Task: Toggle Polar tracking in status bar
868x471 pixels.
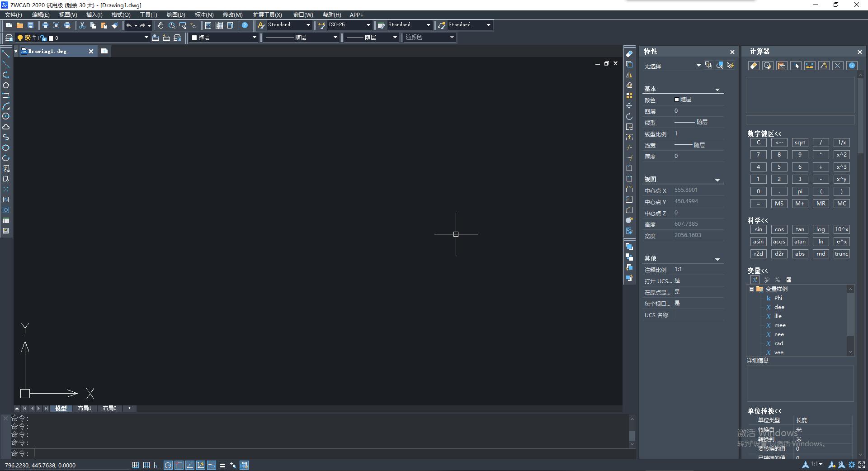Action: pyautogui.click(x=168, y=465)
